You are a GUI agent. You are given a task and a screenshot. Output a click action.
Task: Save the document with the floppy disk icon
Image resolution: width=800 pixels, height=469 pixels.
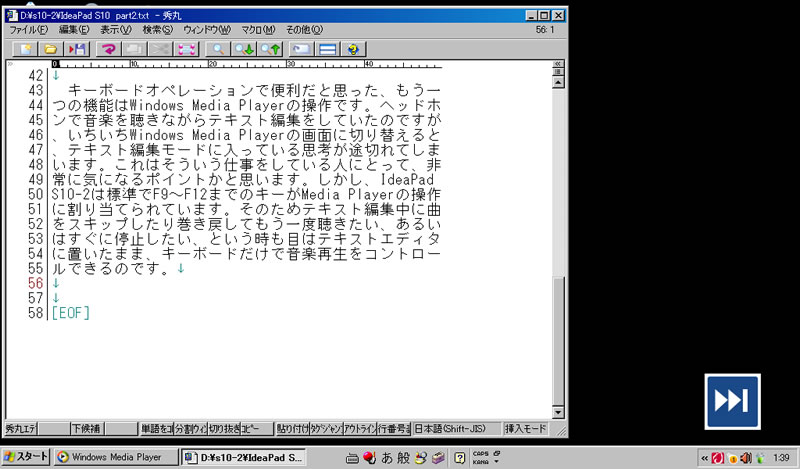(x=77, y=48)
